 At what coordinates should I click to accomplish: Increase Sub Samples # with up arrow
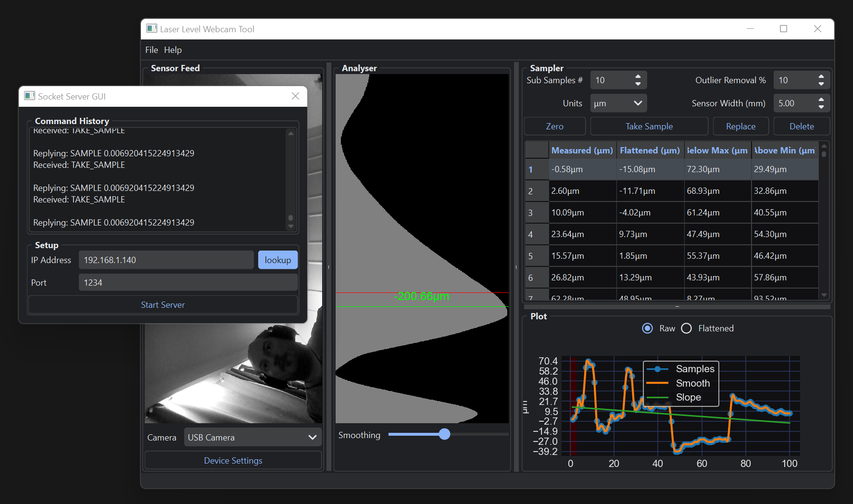click(638, 76)
